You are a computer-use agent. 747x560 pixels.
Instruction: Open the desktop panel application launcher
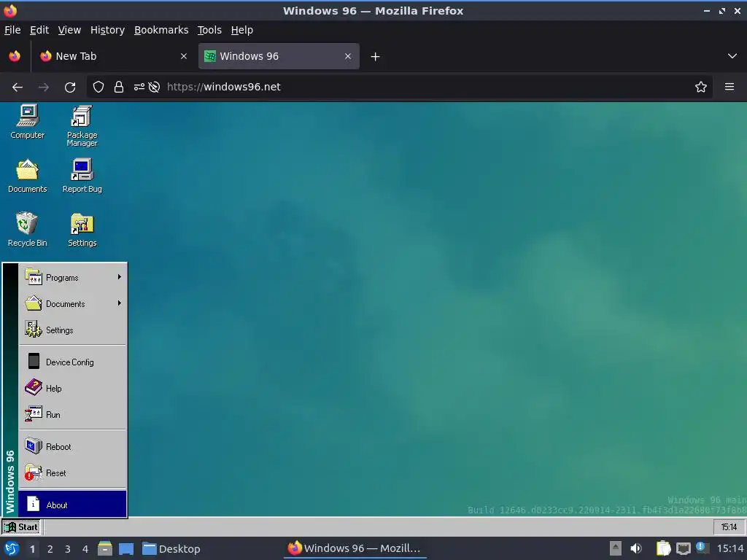(x=12, y=548)
